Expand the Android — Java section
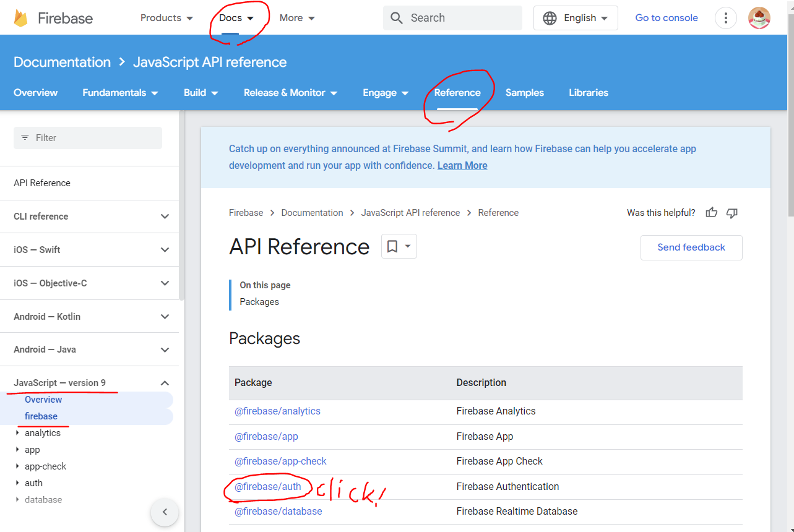The image size is (794, 532). 165,350
